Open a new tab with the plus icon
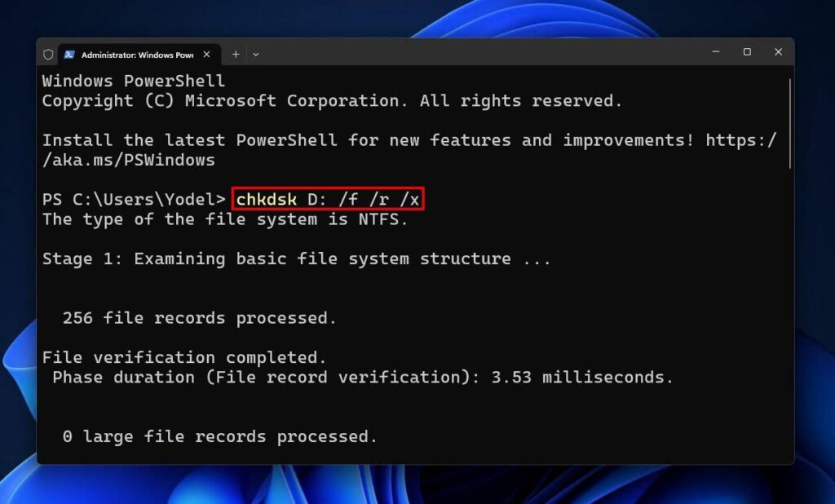Viewport: 835px width, 504px height. (235, 53)
